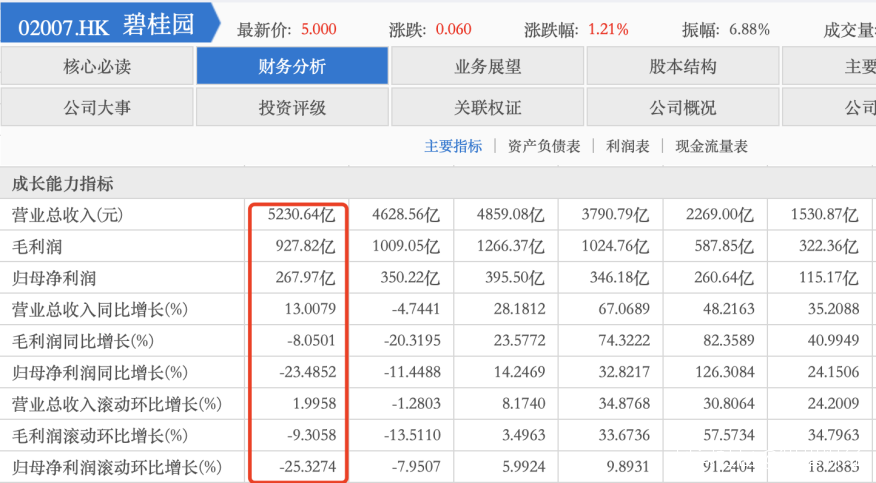Click the rolling growth value -7.9507

416,467
